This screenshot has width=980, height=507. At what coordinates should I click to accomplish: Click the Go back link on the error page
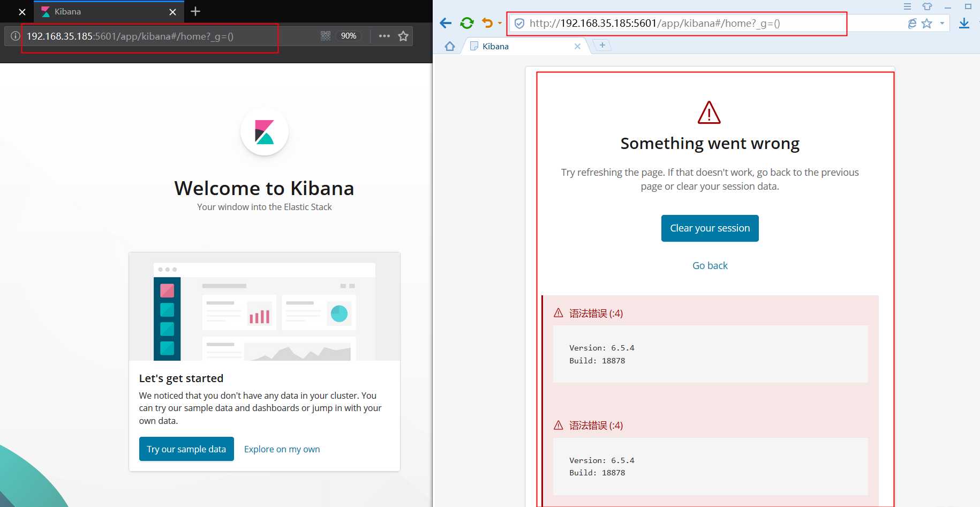(710, 265)
